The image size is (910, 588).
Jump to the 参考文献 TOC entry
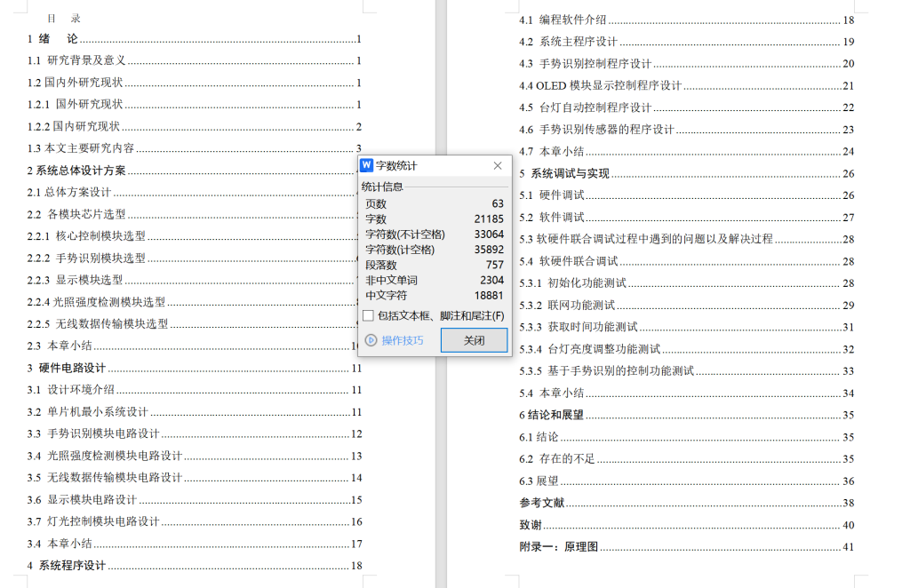[541, 502]
